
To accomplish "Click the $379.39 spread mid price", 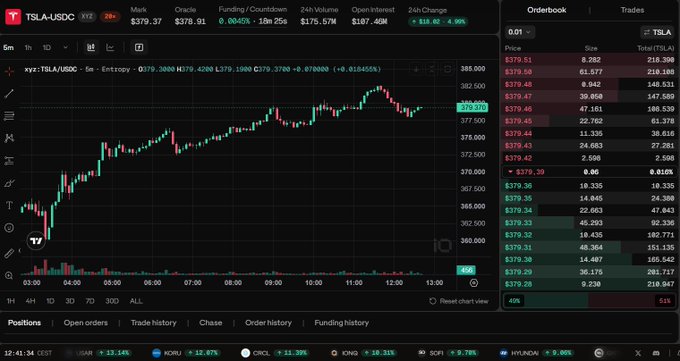I will [x=530, y=172].
